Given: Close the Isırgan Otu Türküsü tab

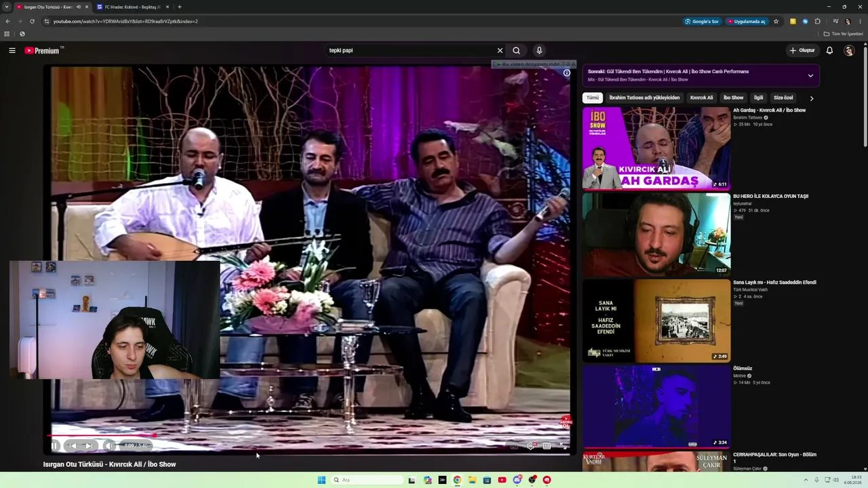Looking at the screenshot, I should pyautogui.click(x=86, y=7).
